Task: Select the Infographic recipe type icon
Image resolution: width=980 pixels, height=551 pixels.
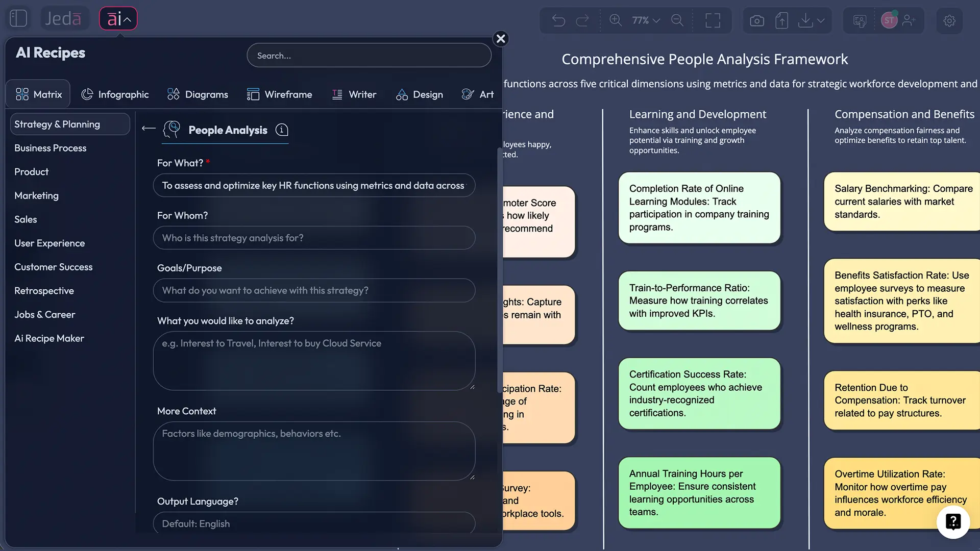Action: 87,94
